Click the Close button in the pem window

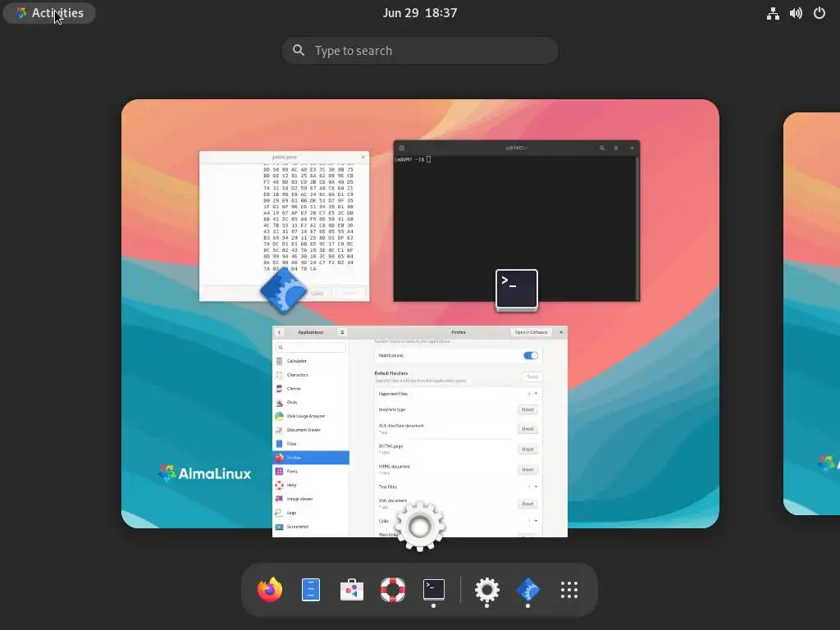pyautogui.click(x=317, y=293)
